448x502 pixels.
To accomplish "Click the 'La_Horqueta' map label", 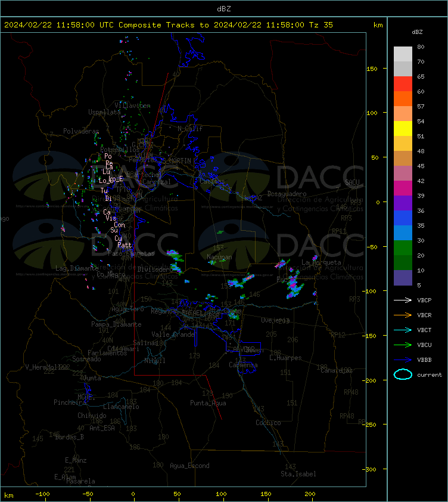I will click(x=321, y=262).
